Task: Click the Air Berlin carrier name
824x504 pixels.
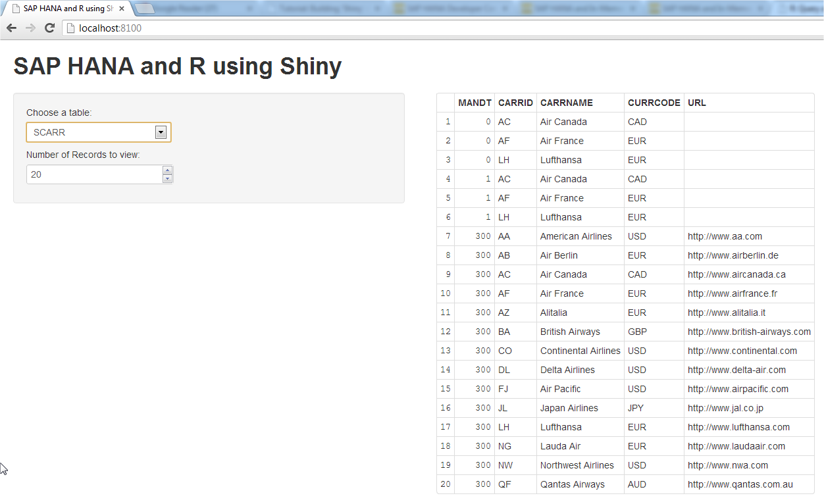Action: pyautogui.click(x=559, y=255)
